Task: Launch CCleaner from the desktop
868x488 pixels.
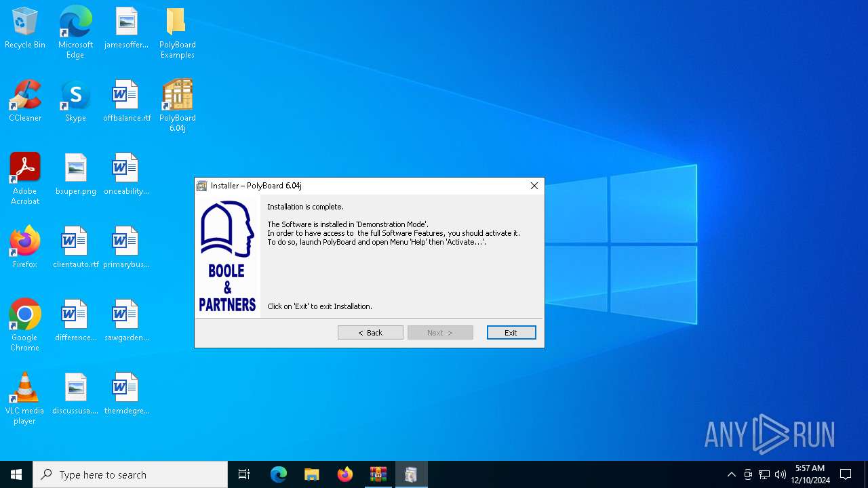Action: [x=25, y=102]
